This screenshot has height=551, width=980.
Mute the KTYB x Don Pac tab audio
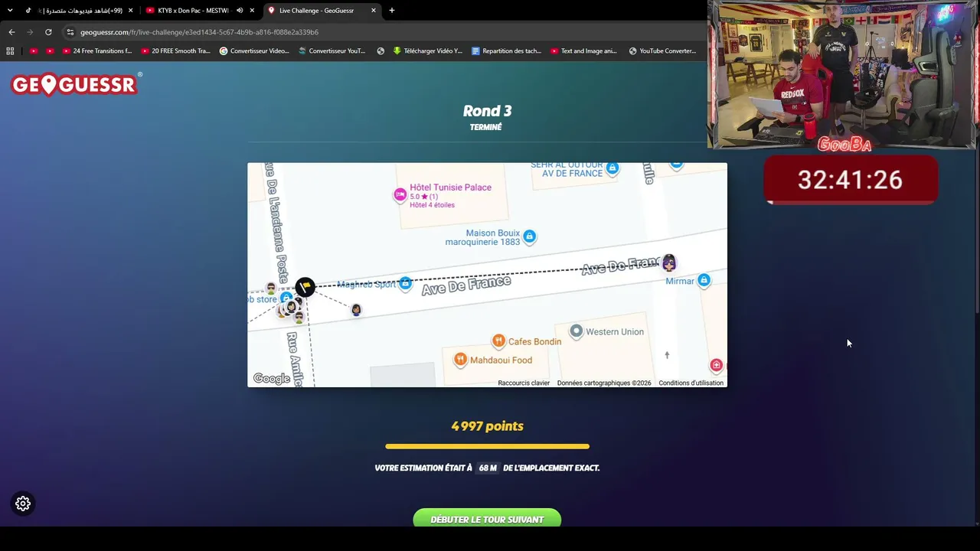coord(240,11)
